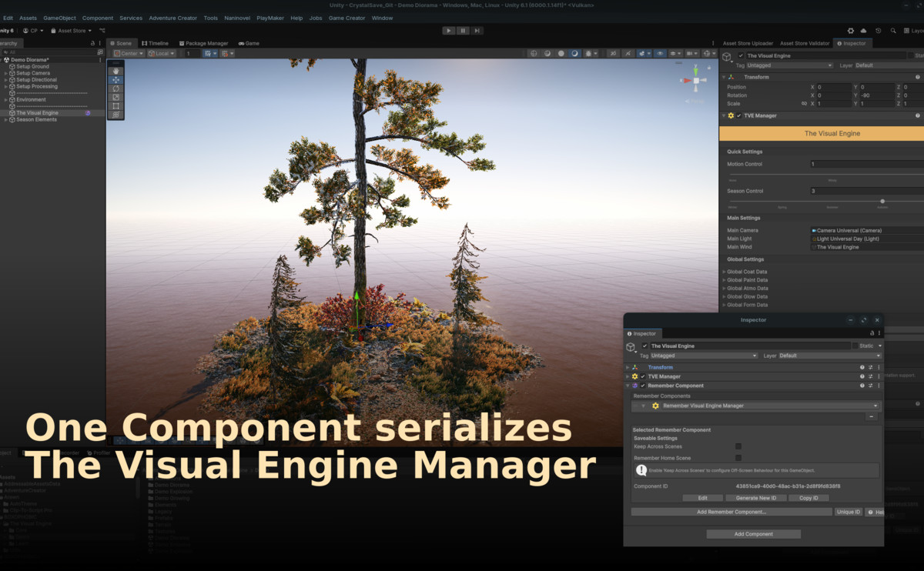This screenshot has width=924, height=571.
Task: Select the Scale tool in scene overlay
Action: tap(116, 97)
